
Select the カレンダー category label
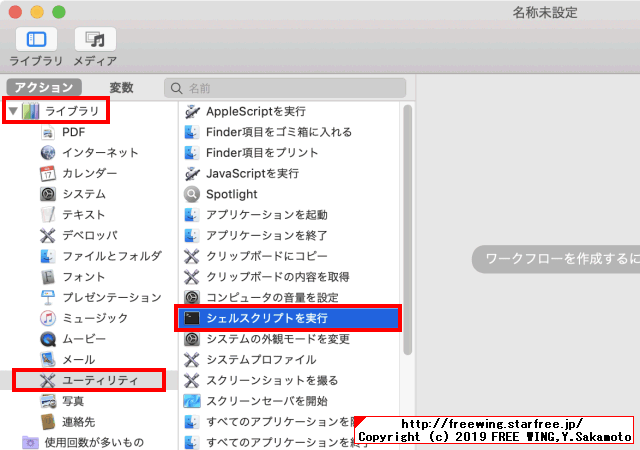[x=90, y=174]
